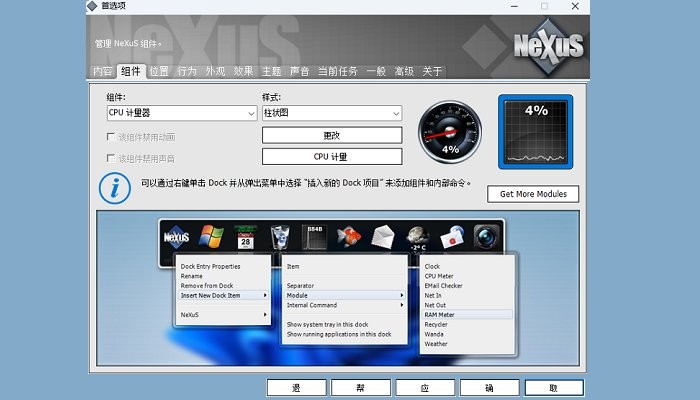Click the goldfish Wanda icon in the preview dock

click(x=349, y=237)
